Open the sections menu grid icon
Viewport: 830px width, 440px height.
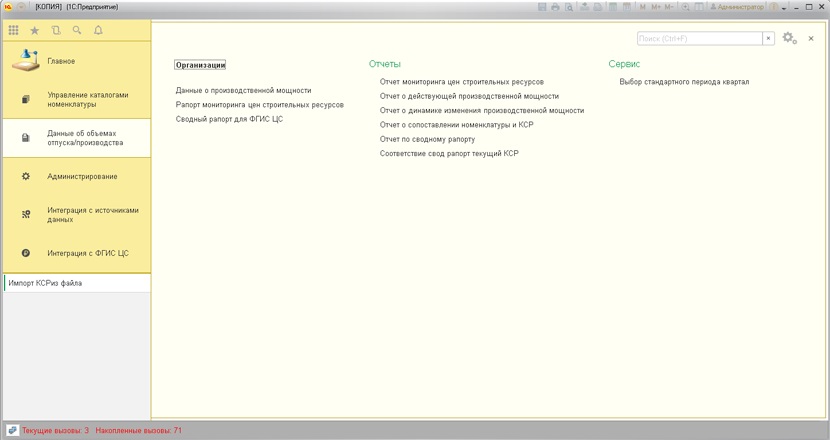pos(13,30)
